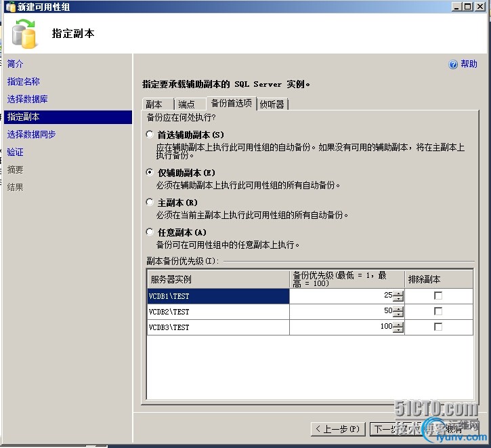491x448 pixels.
Task: Go to 选择数据同步 wizard page
Action: (x=32, y=134)
